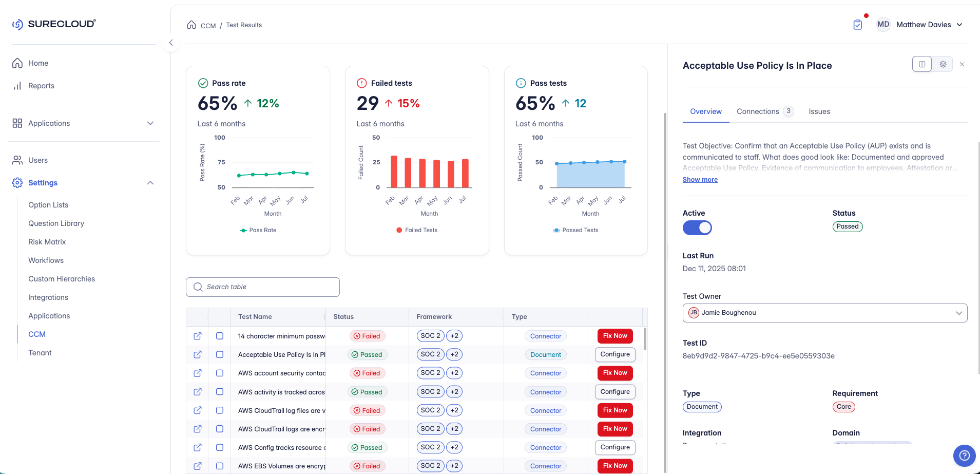Screen dimensions: 980x474
Task: Click Fix Now for 14 character password test
Action: coord(615,336)
